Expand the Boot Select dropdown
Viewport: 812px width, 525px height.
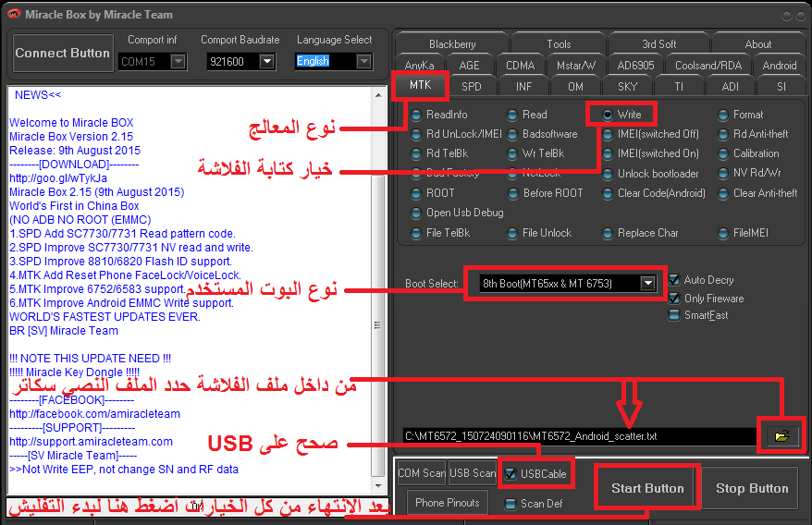647,283
